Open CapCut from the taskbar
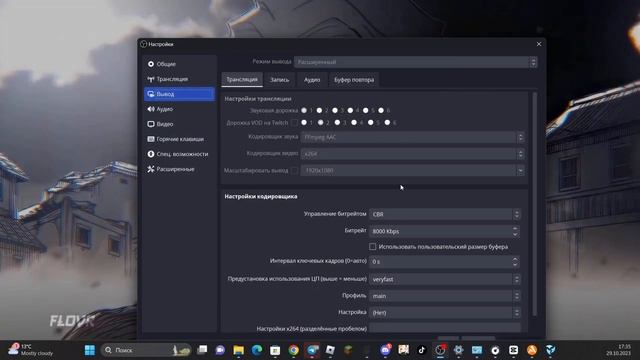This screenshot has width=640, height=360. pyautogui.click(x=513, y=350)
